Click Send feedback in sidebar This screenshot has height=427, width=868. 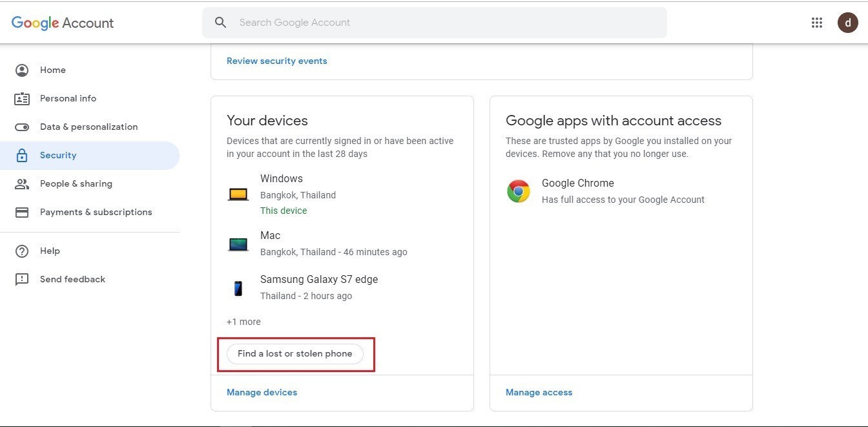point(72,279)
